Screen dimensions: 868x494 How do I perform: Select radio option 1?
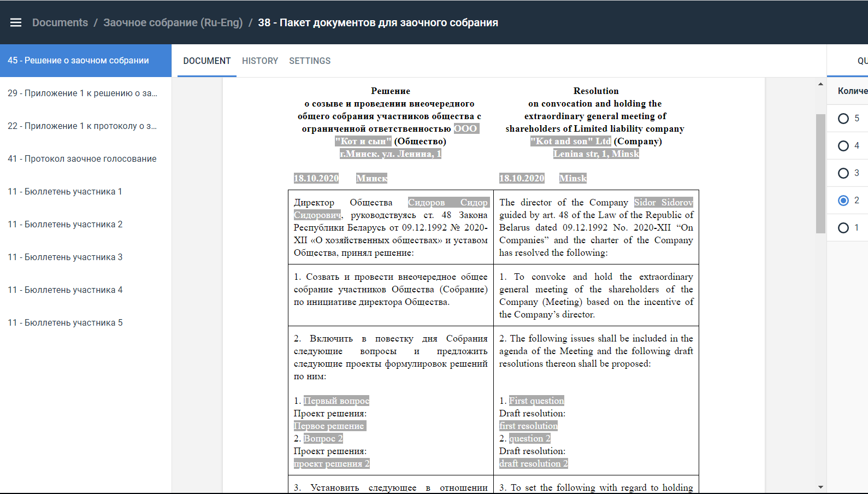pos(843,228)
